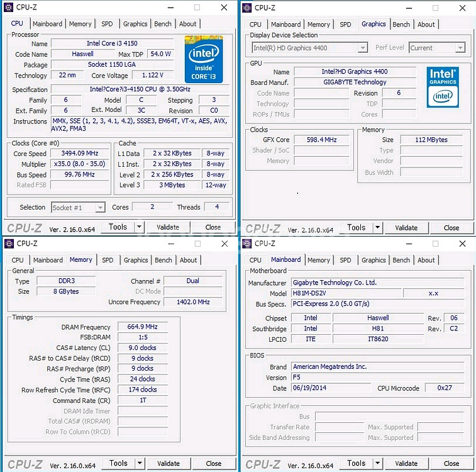Expand the Display Device Selection dropdown
The height and width of the screenshot is (472, 476).
[362, 48]
